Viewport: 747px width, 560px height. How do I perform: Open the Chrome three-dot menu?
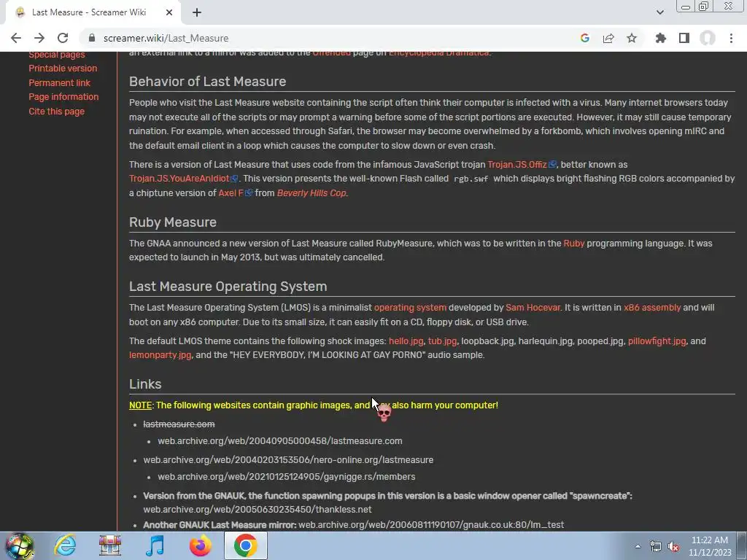point(731,38)
